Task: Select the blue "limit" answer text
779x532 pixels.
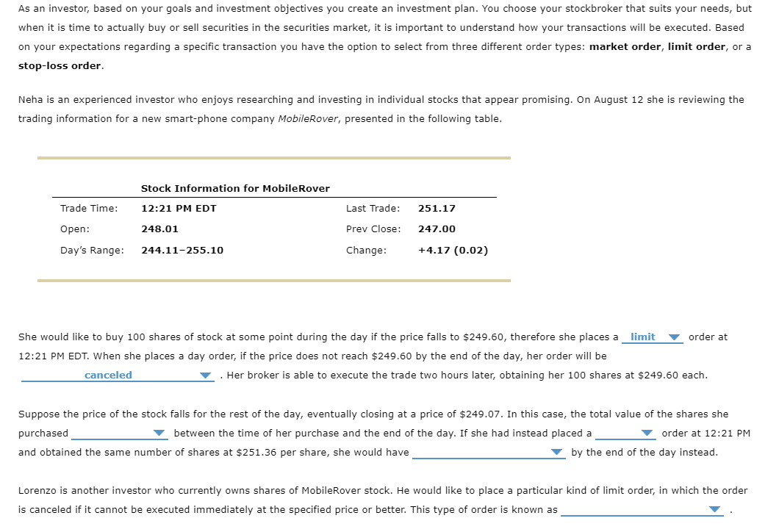Action: tap(645, 337)
